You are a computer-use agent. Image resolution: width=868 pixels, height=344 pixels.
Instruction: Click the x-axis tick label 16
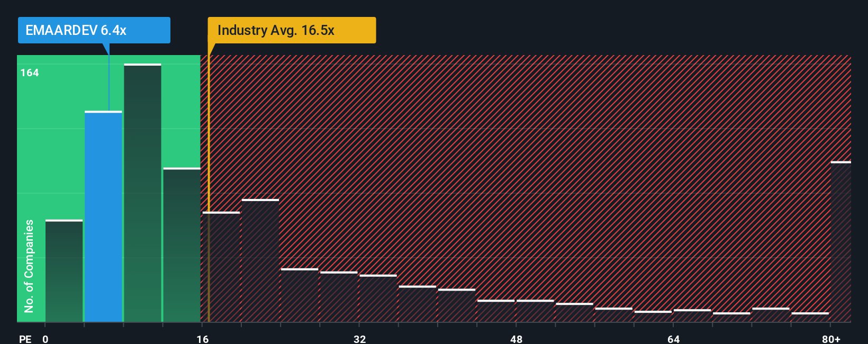(203, 339)
